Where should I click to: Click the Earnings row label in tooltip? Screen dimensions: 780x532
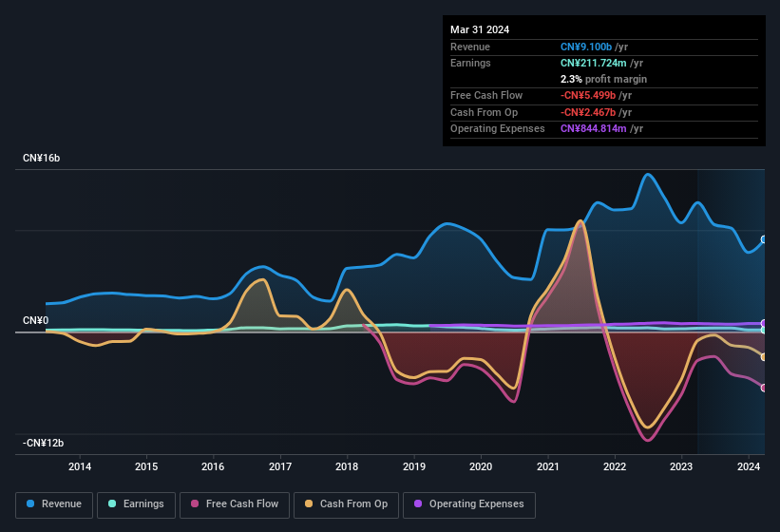470,63
